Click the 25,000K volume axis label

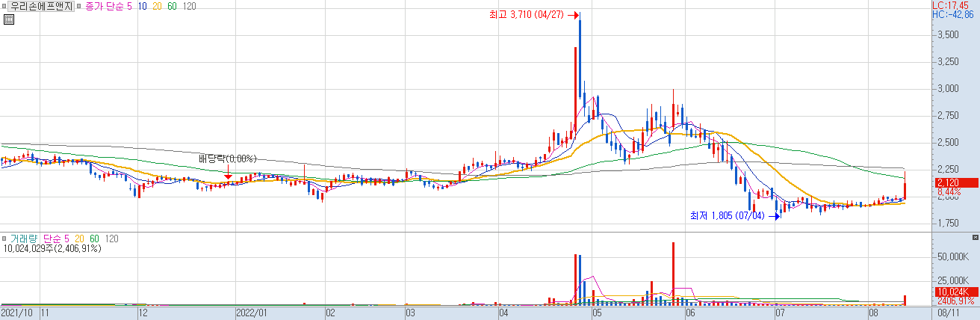(x=952, y=280)
